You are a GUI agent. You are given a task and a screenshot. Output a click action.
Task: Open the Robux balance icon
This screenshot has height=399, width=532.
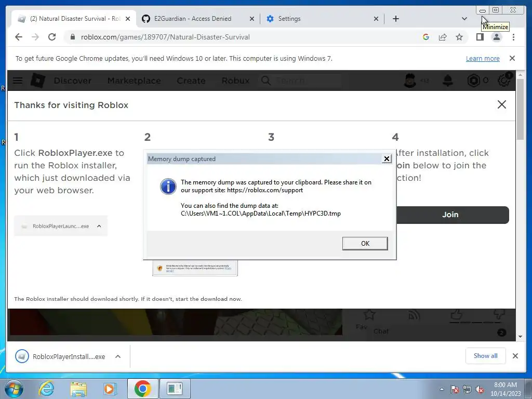point(473,81)
